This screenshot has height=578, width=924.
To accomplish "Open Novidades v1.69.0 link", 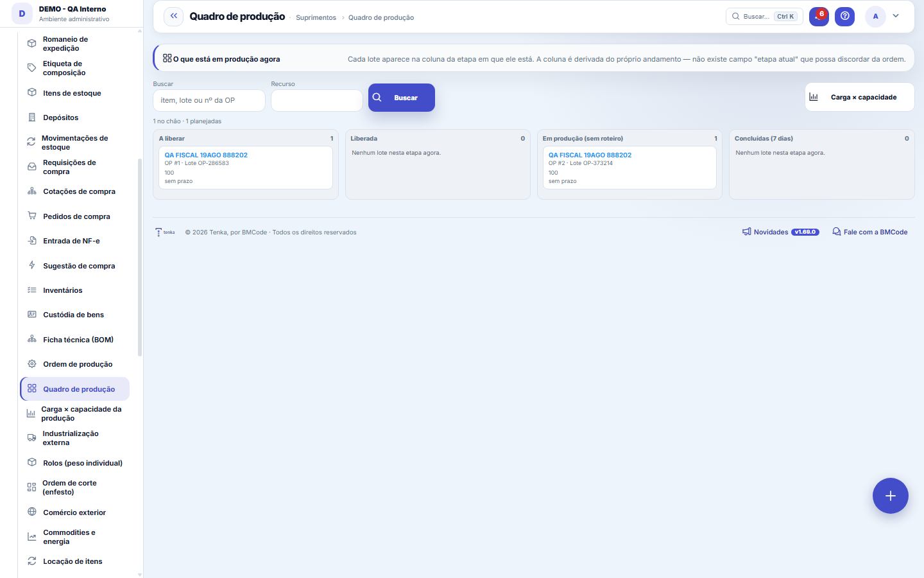I will (x=781, y=232).
